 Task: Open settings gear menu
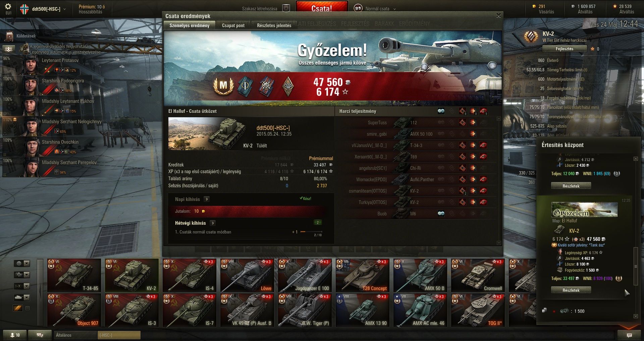click(x=8, y=6)
